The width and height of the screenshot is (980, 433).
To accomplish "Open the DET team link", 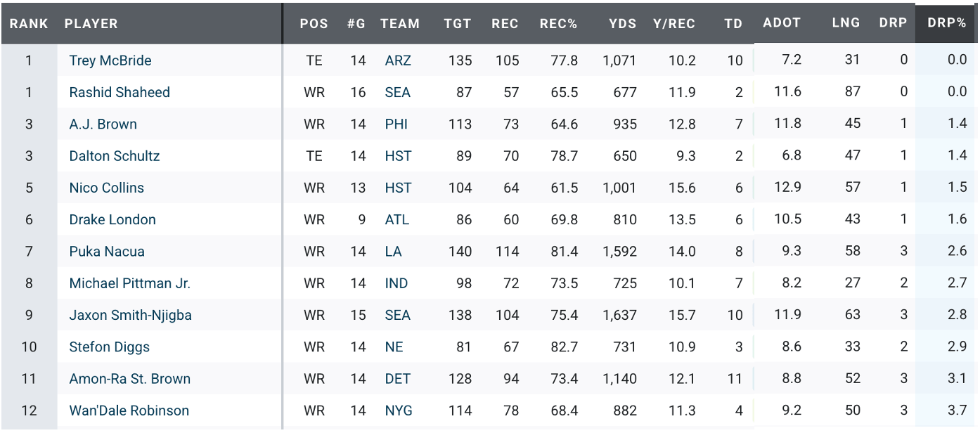I will pos(397,379).
